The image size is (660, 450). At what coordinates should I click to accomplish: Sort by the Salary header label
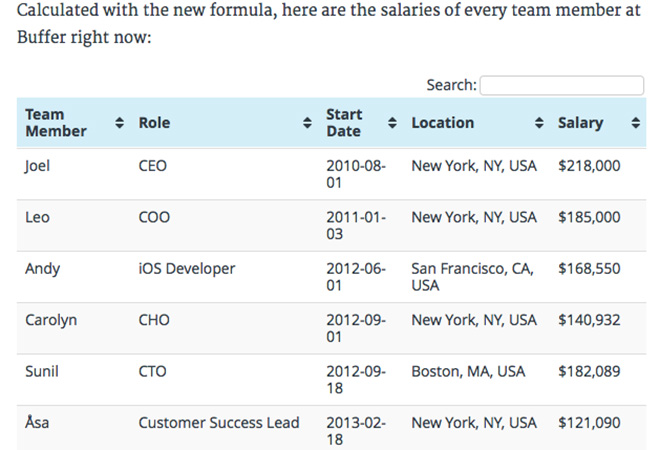(581, 123)
